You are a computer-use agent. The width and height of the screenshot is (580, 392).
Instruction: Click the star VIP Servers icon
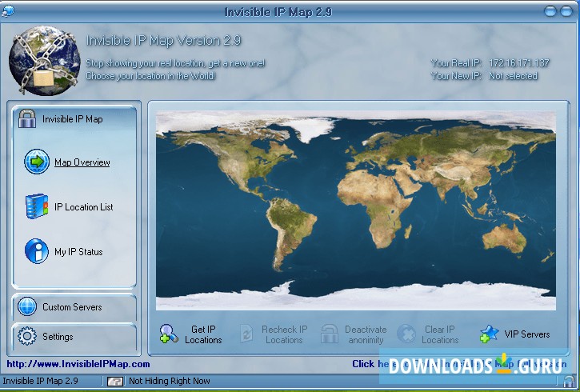[x=489, y=334]
